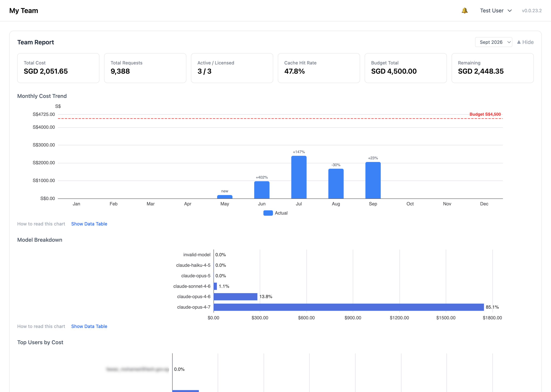
Task: Click the version label v0.0.23.2
Action: [531, 11]
